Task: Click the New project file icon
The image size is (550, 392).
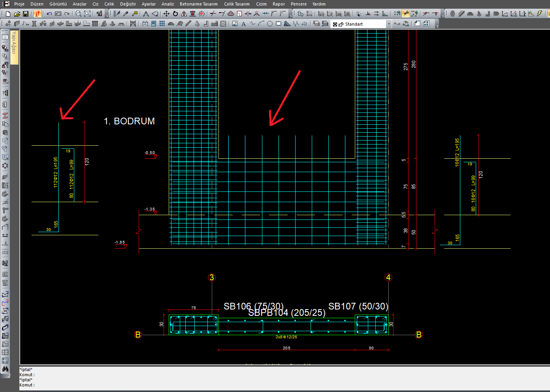Action: pos(8,14)
